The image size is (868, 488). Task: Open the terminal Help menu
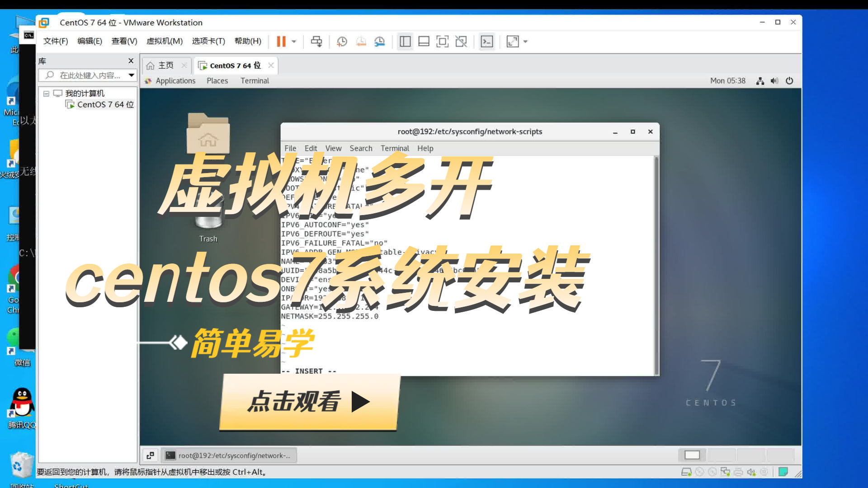pos(425,148)
